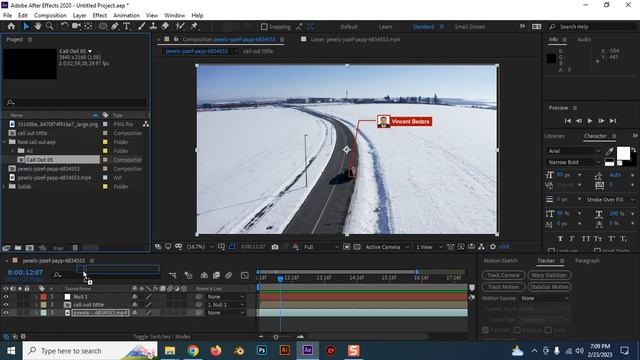Viewport: 640px width, 360px height.
Task: Click the snapshot camera icon in viewer
Action: click(x=275, y=247)
